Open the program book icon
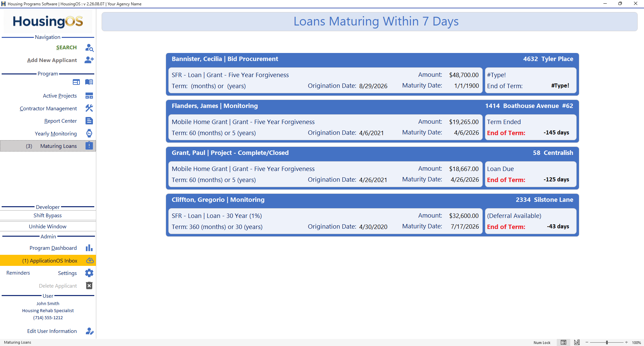Viewport: 644px width, 346px height. coord(89,82)
